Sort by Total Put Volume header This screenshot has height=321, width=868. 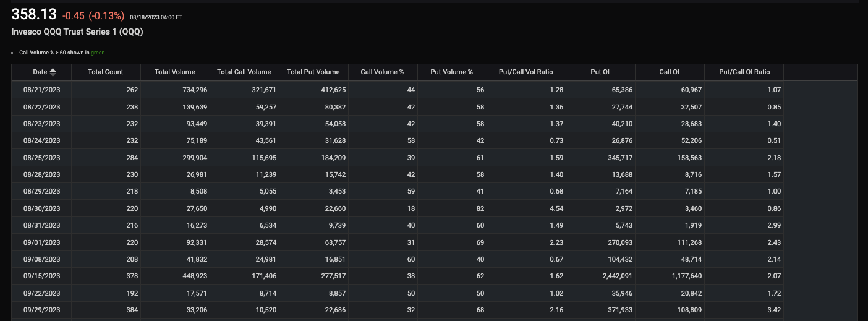point(313,72)
